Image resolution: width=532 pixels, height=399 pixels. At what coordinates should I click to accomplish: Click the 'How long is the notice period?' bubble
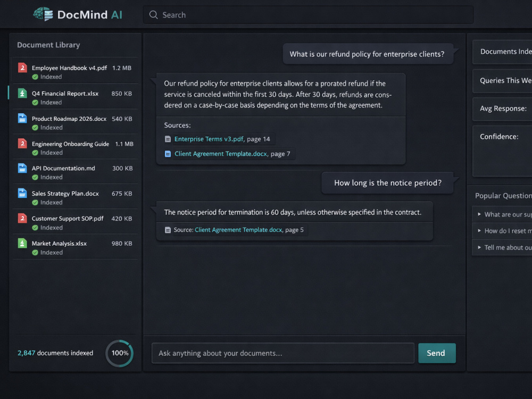point(387,183)
